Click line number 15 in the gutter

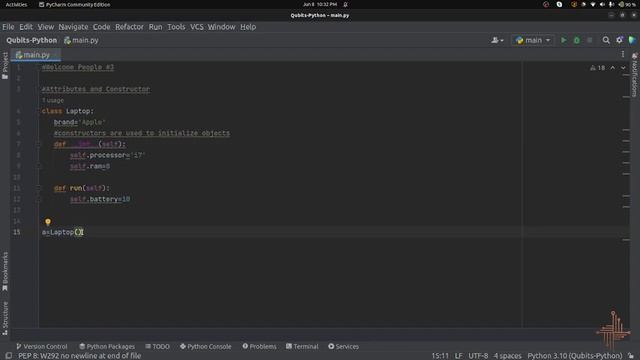16,232
